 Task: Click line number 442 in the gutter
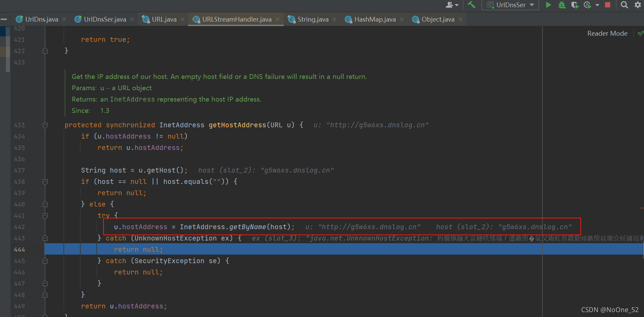point(20,227)
